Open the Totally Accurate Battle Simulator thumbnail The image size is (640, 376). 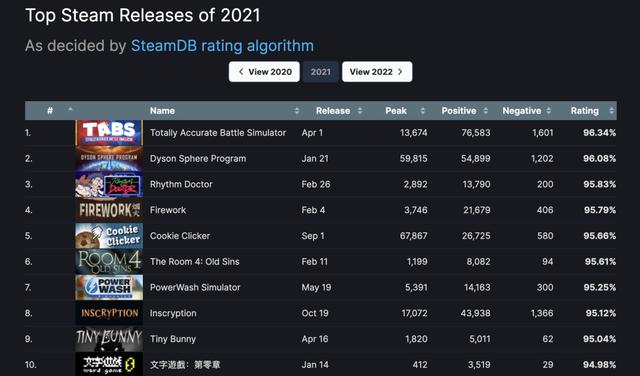pos(109,133)
